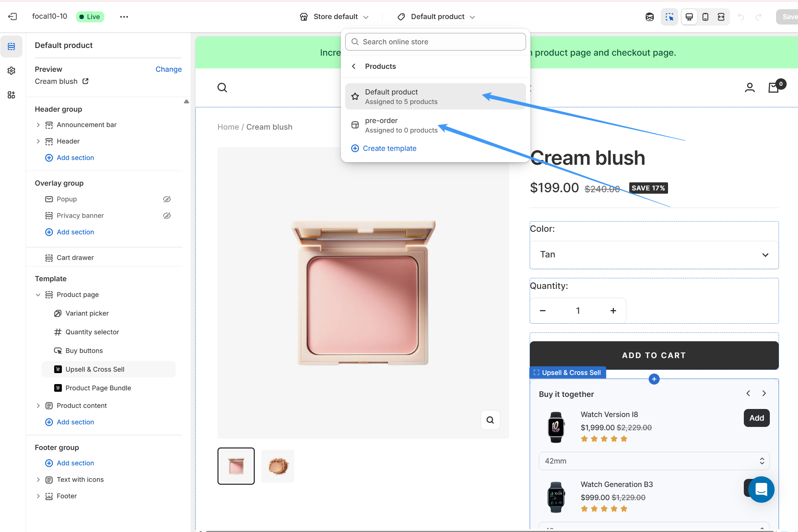The height and width of the screenshot is (532, 798).
Task: Switch to mobile preview icon
Action: 705,17
